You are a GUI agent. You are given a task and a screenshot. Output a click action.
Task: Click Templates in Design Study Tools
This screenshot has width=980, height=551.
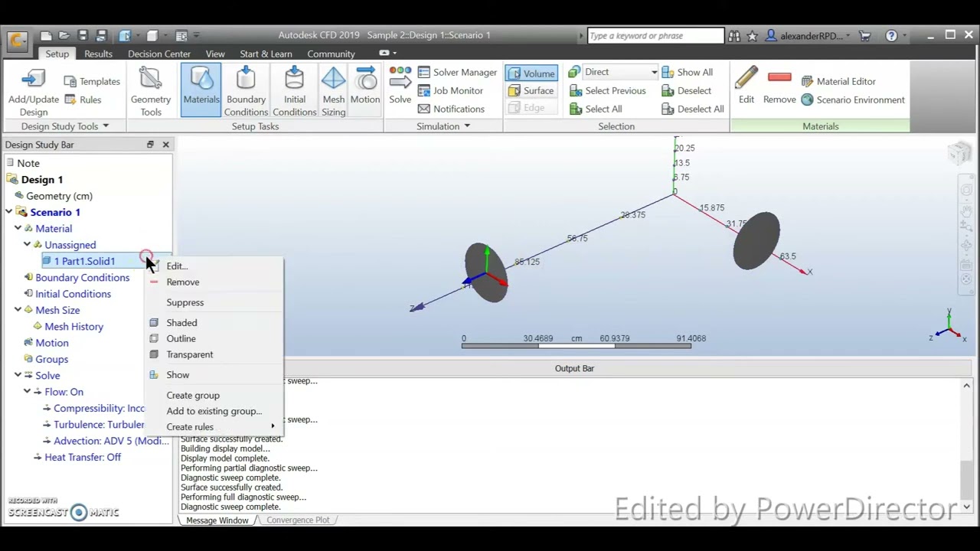(x=92, y=81)
